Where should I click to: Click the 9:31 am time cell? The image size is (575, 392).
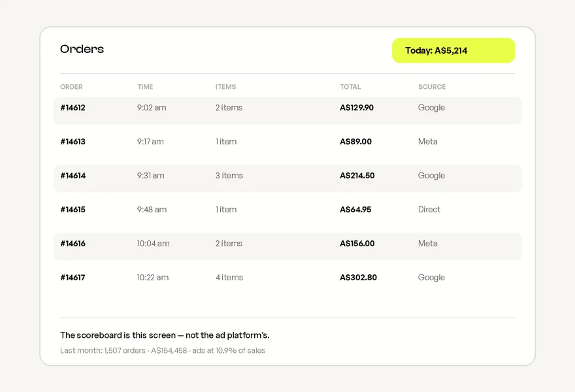[151, 176]
